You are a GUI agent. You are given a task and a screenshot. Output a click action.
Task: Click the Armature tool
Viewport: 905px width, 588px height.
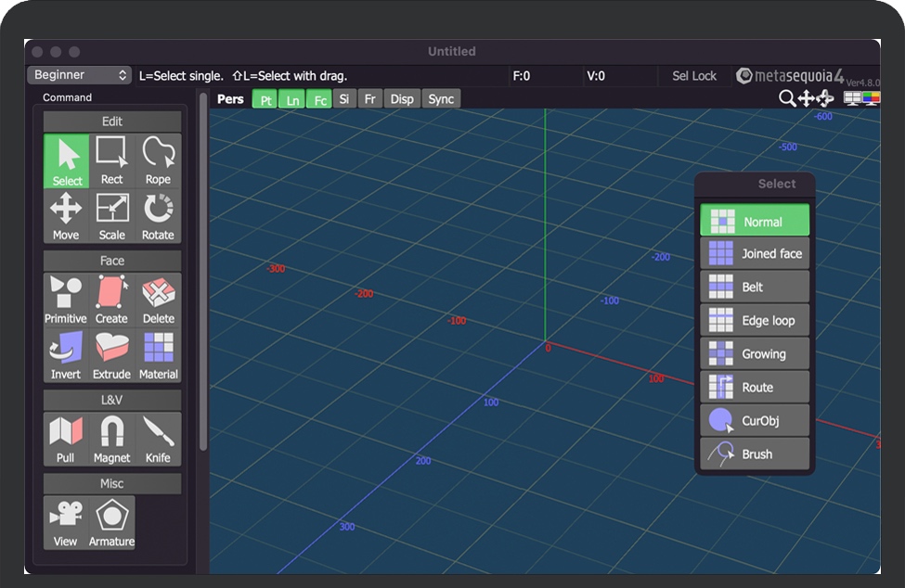pos(111,522)
